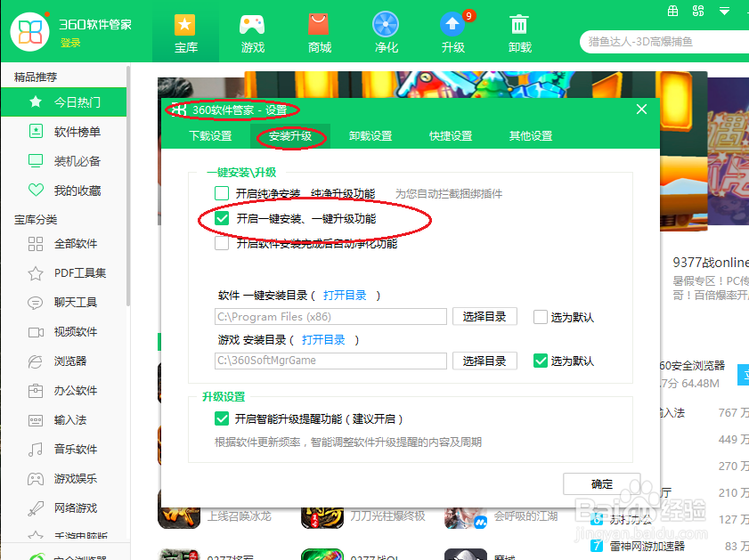Enable 开启纯净安装 checkbox
The width and height of the screenshot is (749, 560).
(222, 193)
